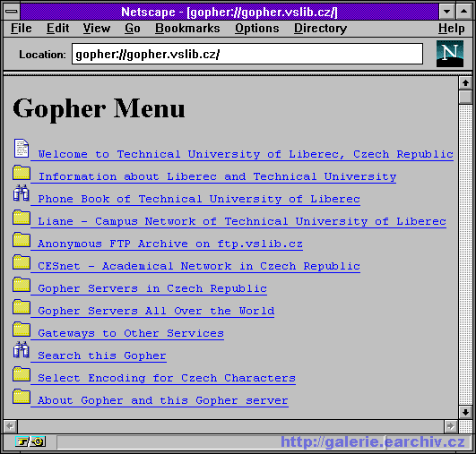Viewport: 476px width, 454px height.
Task: Click the vertical scrollbar thumb
Action: pos(465,97)
